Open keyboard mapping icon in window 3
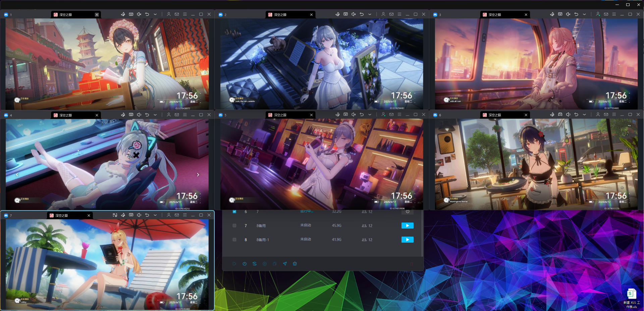Viewport: 644px width, 311px height. 560,14
